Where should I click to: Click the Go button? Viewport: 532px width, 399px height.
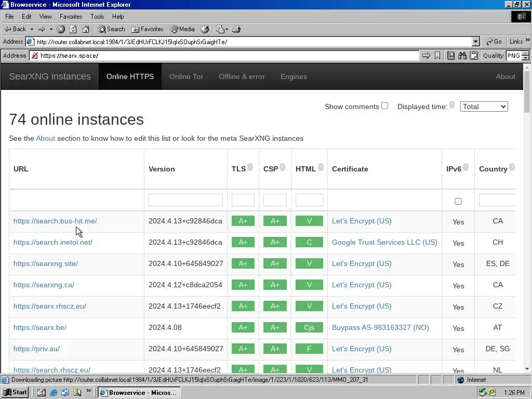(x=494, y=42)
